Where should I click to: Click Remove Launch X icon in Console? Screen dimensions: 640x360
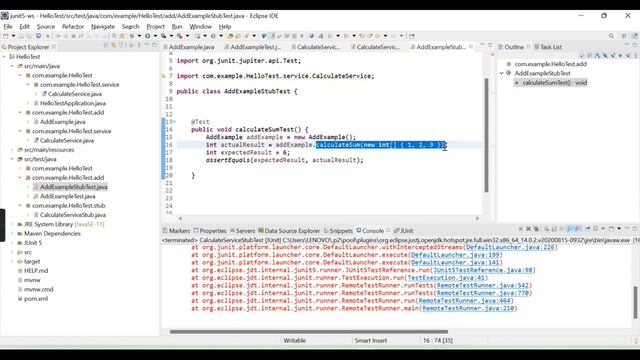[529, 229]
